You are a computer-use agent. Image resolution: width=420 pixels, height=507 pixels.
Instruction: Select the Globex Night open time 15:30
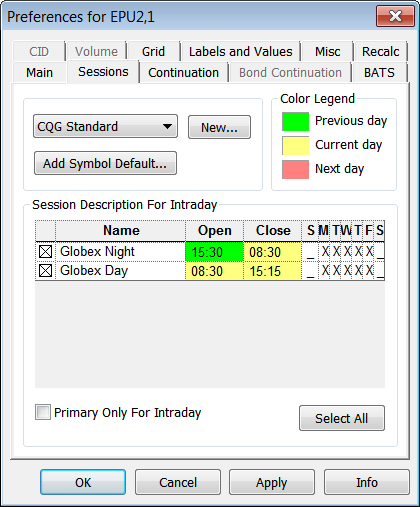[x=214, y=252]
